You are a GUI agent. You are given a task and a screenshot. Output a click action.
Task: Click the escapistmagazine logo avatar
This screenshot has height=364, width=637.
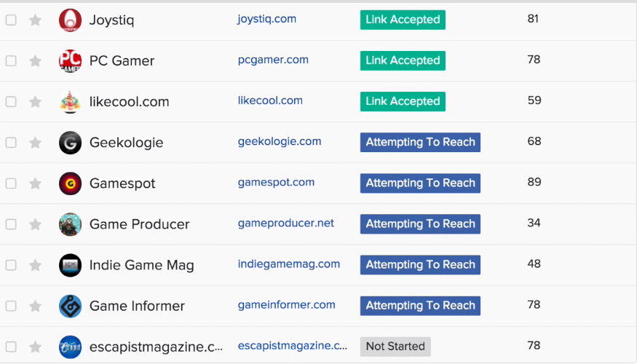pyautogui.click(x=71, y=347)
